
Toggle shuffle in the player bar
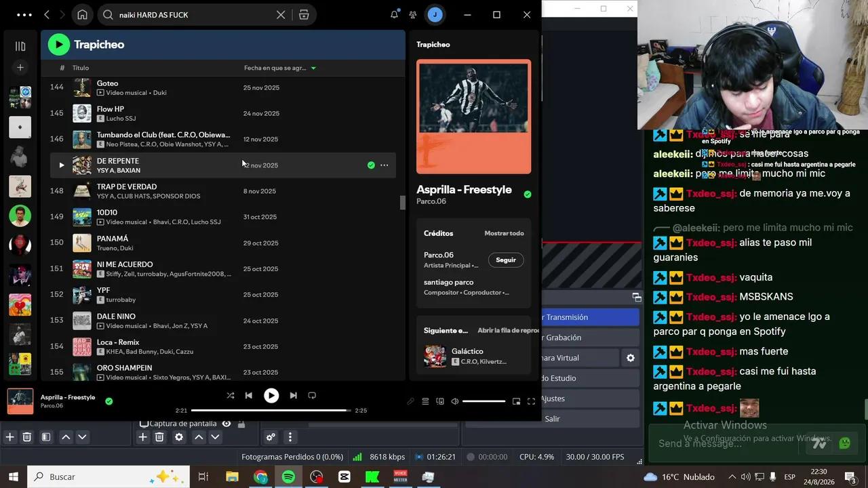(x=231, y=396)
